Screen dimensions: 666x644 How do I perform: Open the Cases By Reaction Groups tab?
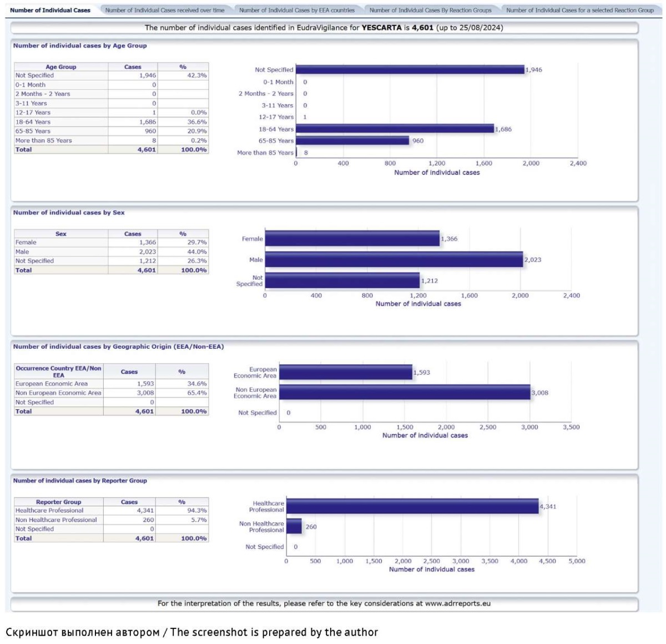pos(431,10)
